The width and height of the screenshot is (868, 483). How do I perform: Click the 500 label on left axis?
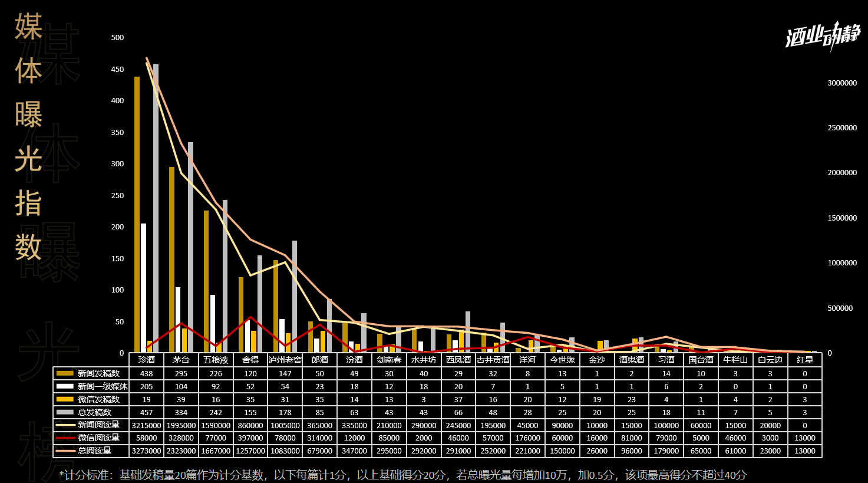click(118, 37)
